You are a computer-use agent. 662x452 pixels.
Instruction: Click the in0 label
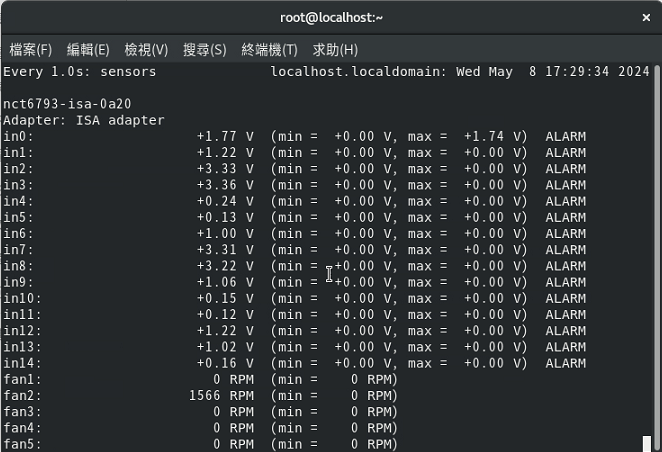18,136
